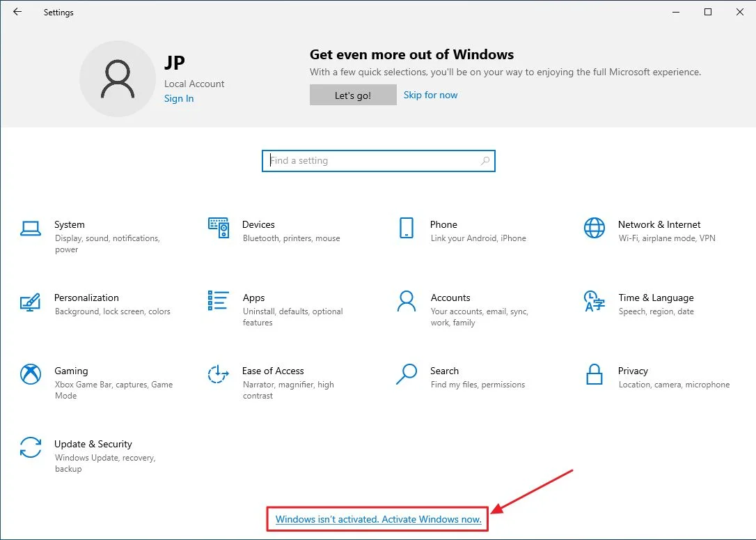The image size is (756, 540).
Task: Open the Privacy padlock icon
Action: (x=594, y=374)
